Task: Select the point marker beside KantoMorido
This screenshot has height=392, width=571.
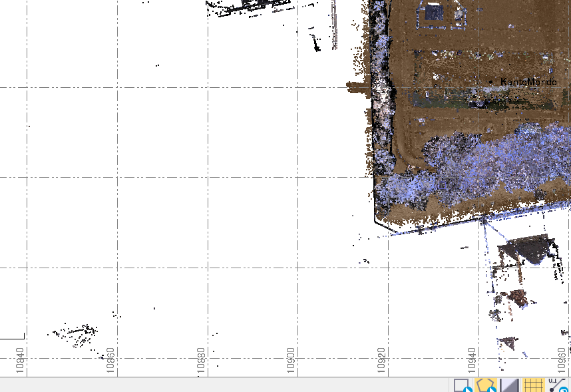Action: 491,82
